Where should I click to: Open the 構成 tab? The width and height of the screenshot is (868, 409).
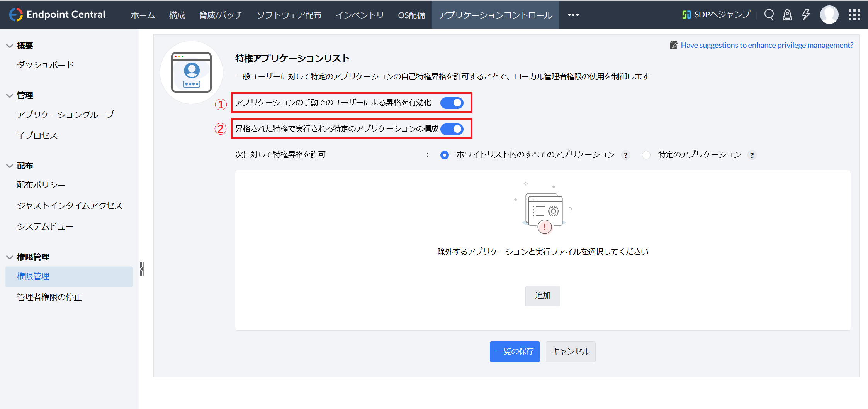coord(177,15)
